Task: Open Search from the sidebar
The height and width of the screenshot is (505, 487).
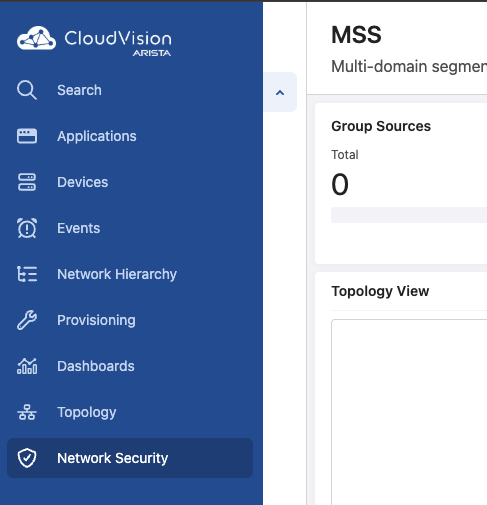Action: (x=79, y=90)
